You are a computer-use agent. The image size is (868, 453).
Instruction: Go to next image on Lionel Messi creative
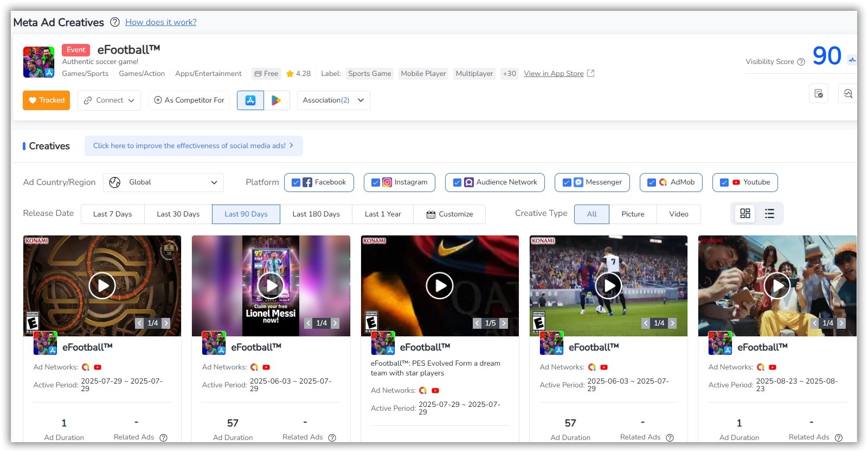(x=335, y=323)
